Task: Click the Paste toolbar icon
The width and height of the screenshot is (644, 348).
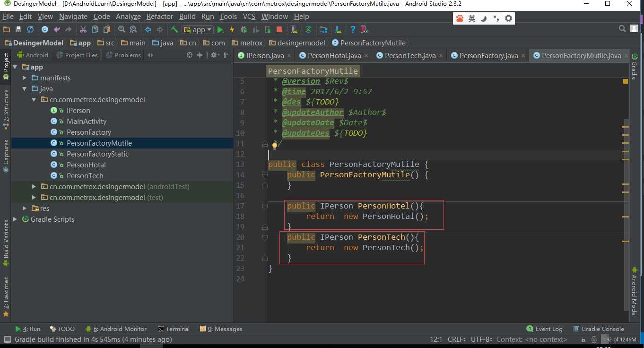Action: [x=107, y=29]
